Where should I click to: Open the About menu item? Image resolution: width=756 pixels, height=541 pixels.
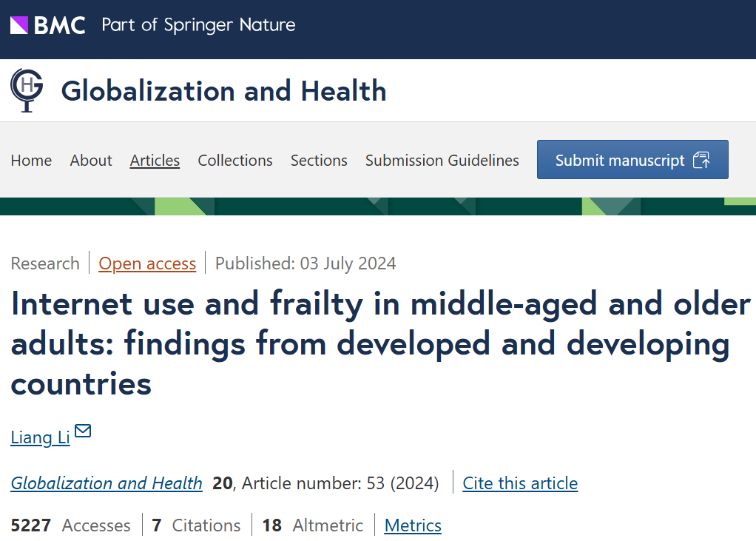point(91,160)
